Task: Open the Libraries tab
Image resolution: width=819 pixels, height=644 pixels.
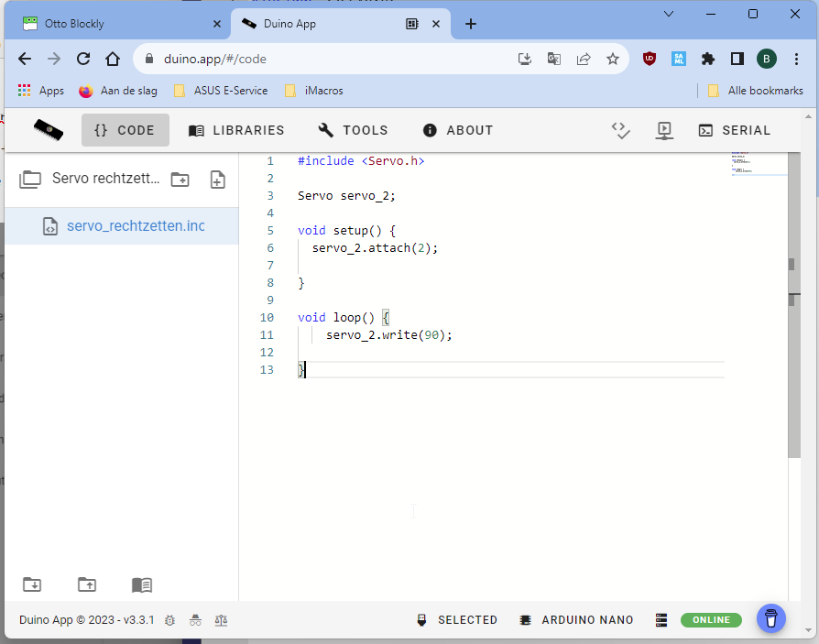Action: (x=236, y=131)
